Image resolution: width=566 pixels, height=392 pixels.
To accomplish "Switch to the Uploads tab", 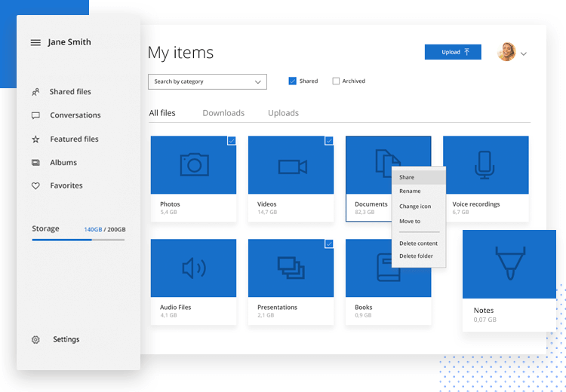I will [x=283, y=113].
